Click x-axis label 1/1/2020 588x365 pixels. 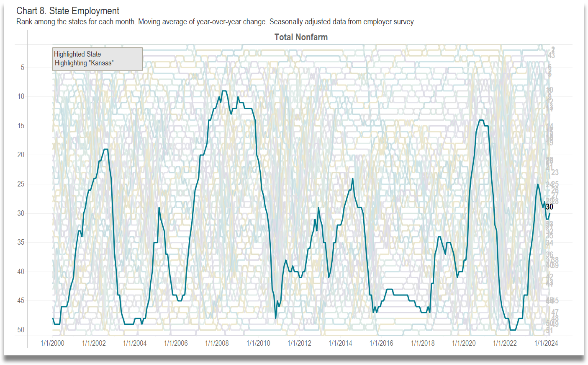coord(464,343)
